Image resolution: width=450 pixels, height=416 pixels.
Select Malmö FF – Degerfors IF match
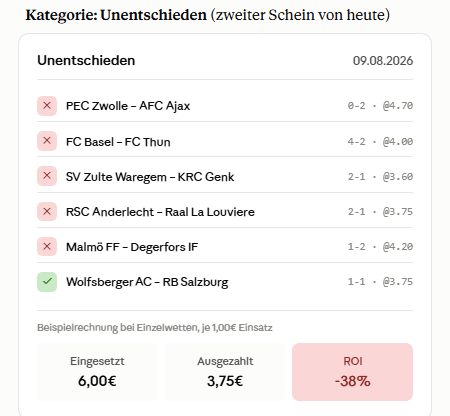(225, 246)
